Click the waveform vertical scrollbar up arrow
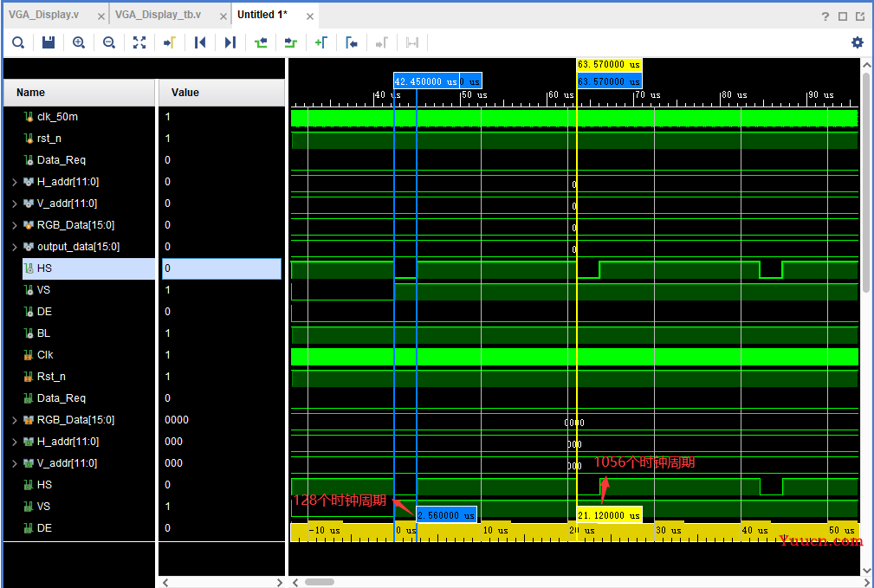 coord(866,65)
